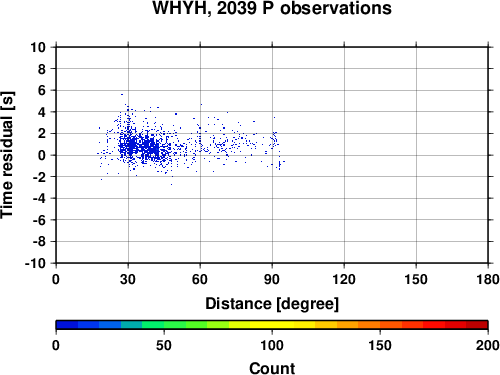This screenshot has height=375, width=500.
Task: Click the y-axis tick label -10
Action: [x=35, y=263]
